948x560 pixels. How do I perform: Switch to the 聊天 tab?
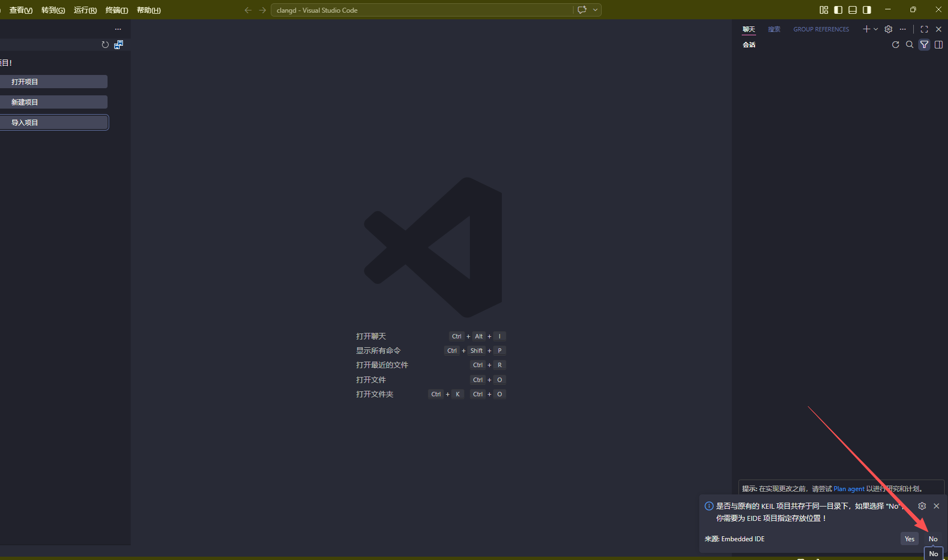pyautogui.click(x=748, y=29)
